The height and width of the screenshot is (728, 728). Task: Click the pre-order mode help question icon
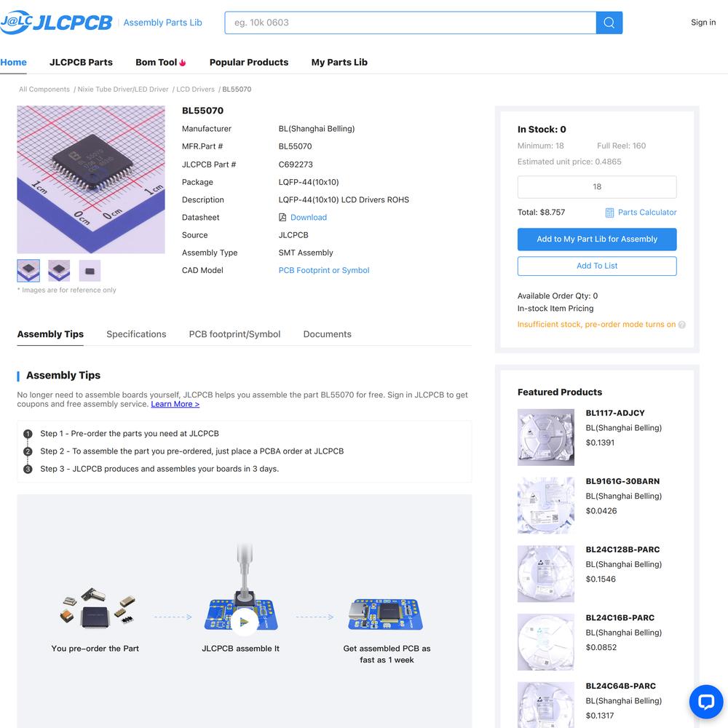681,325
